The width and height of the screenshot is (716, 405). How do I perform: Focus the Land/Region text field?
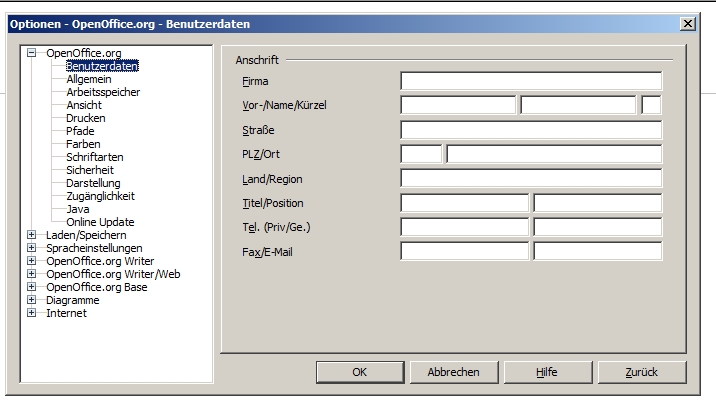pos(531,179)
